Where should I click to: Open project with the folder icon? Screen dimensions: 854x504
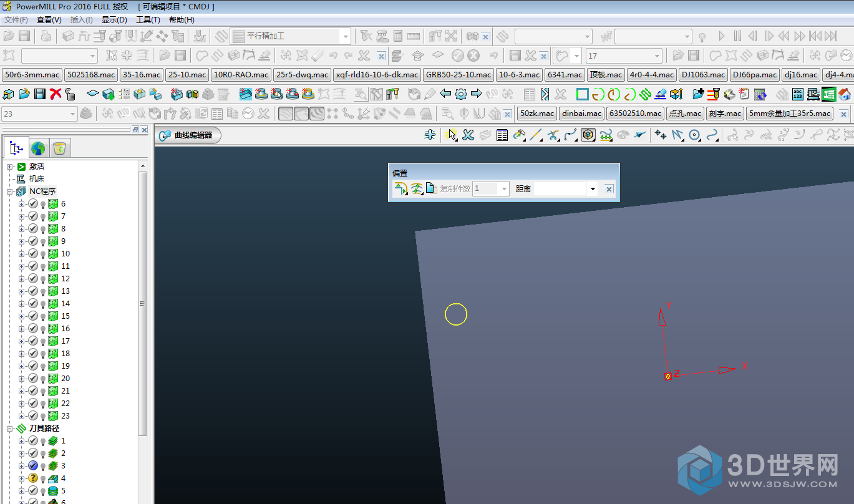(24, 94)
